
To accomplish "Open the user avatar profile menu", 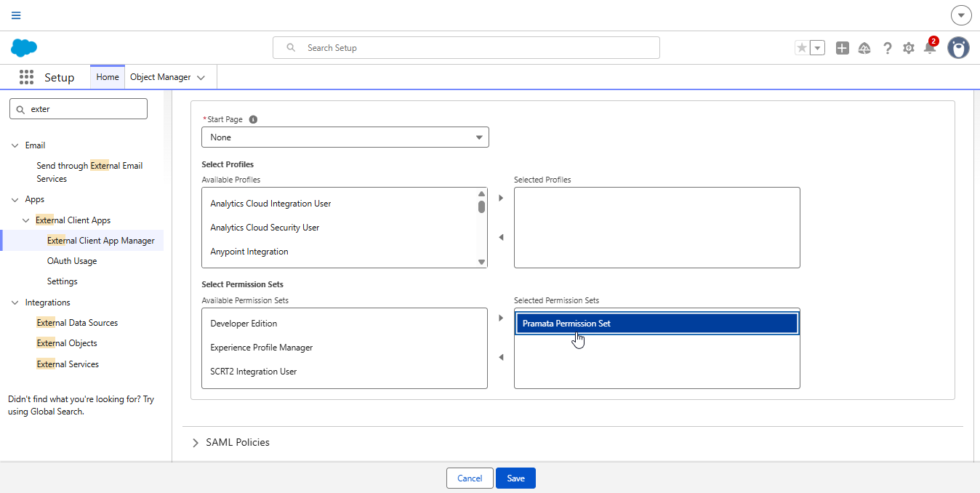I will coord(959,48).
